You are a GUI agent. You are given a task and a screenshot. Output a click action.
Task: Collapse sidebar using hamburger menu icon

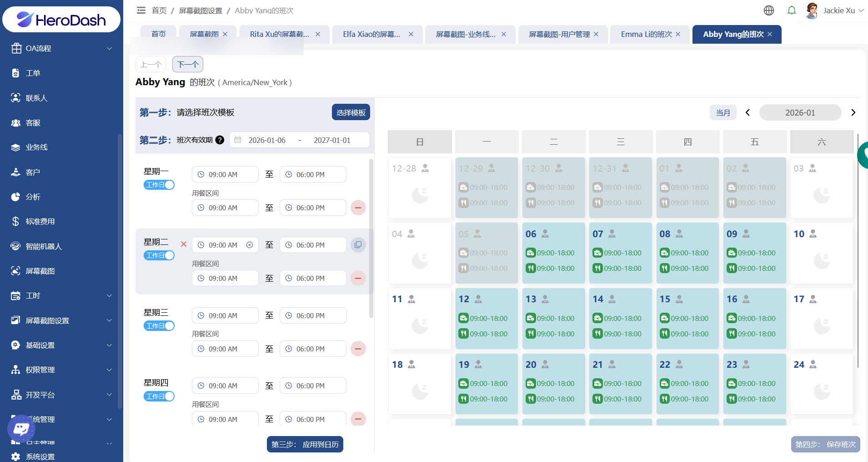point(141,10)
